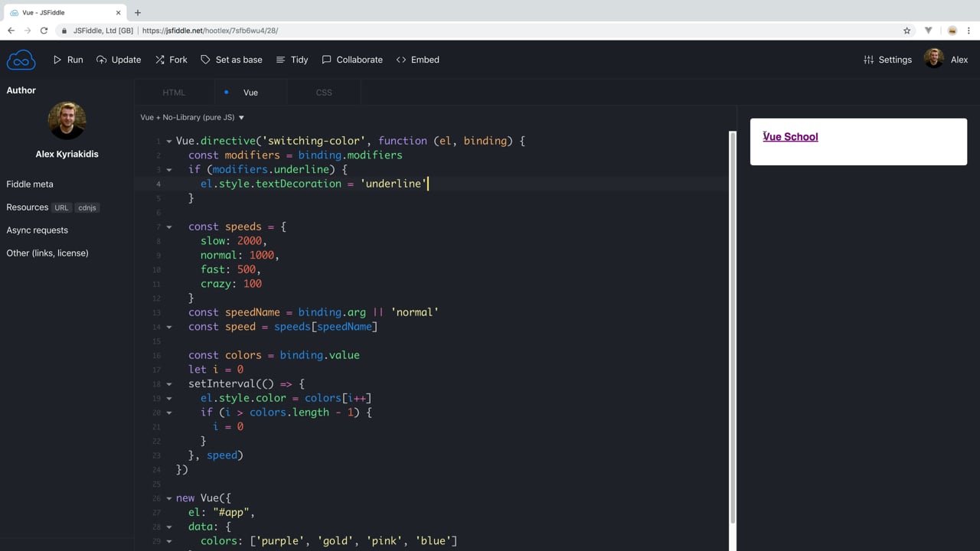Close the Vue - JSFiddle tab
The height and width of the screenshot is (551, 980).
tap(119, 12)
